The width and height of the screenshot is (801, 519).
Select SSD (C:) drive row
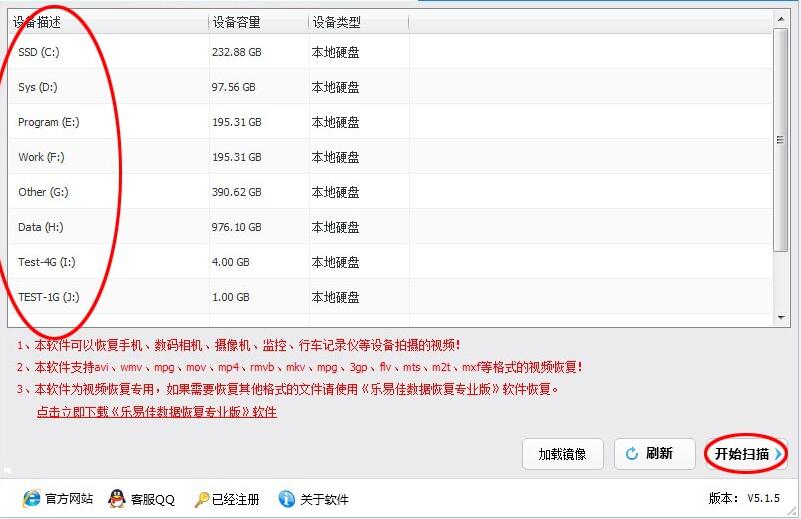click(390, 52)
